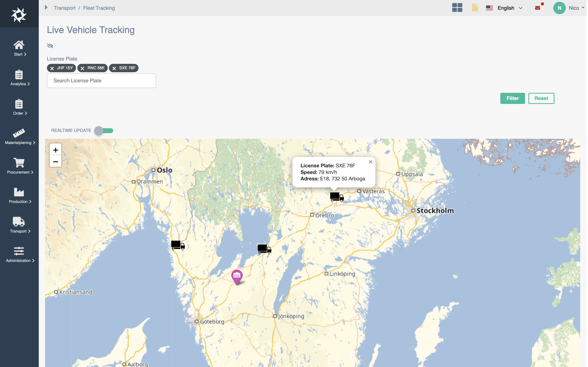Click the truck icon near Arboga
The width and height of the screenshot is (588, 367).
(x=337, y=197)
